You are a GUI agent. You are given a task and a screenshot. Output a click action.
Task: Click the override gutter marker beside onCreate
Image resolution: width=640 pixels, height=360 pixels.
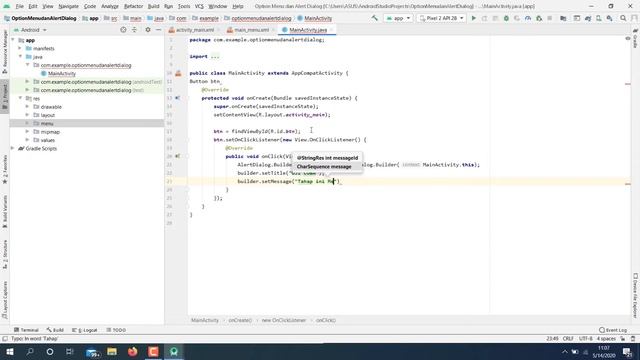pyautogui.click(x=178, y=98)
